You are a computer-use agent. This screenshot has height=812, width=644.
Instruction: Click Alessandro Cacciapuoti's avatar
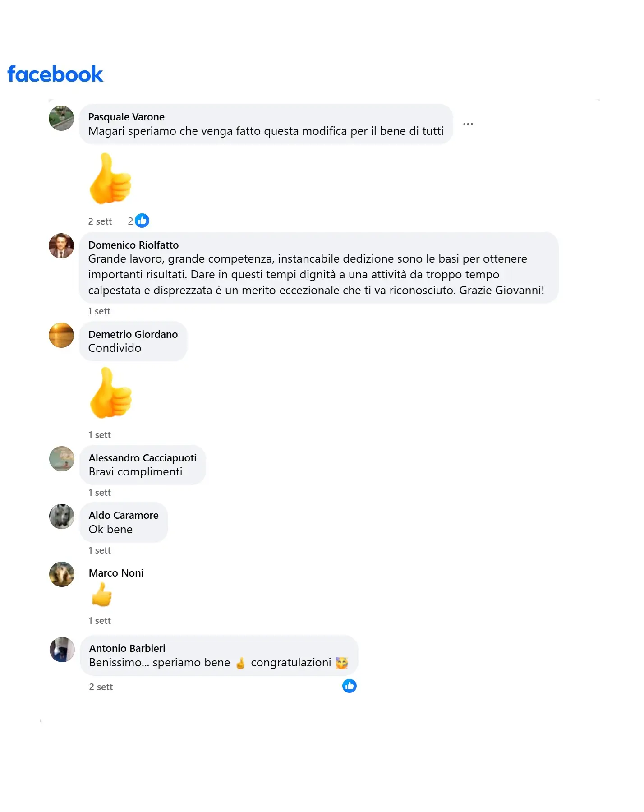click(x=62, y=459)
